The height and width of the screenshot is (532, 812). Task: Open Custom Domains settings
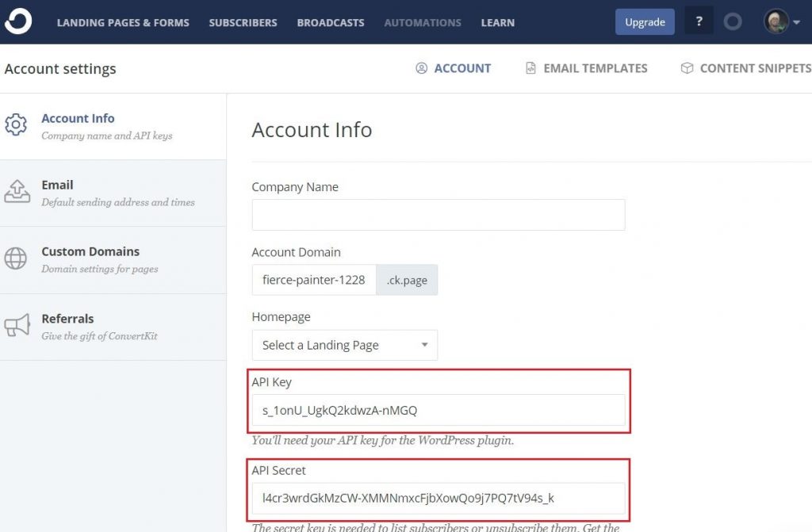tap(113, 260)
